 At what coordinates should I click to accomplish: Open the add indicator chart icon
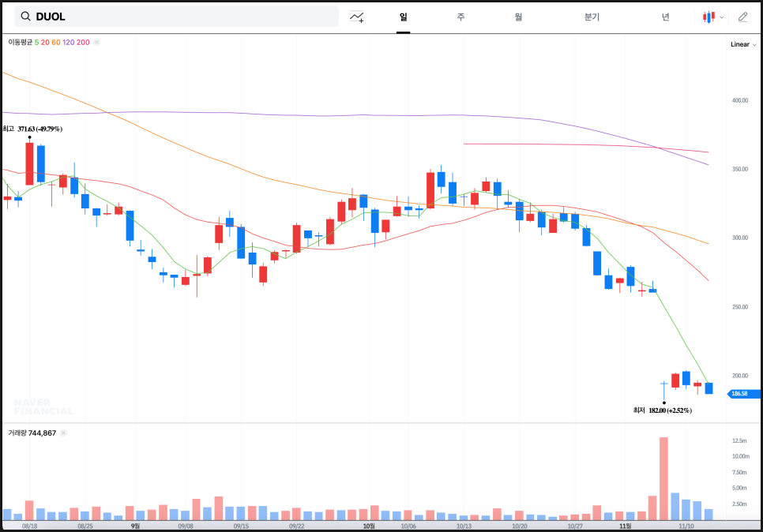(x=357, y=17)
